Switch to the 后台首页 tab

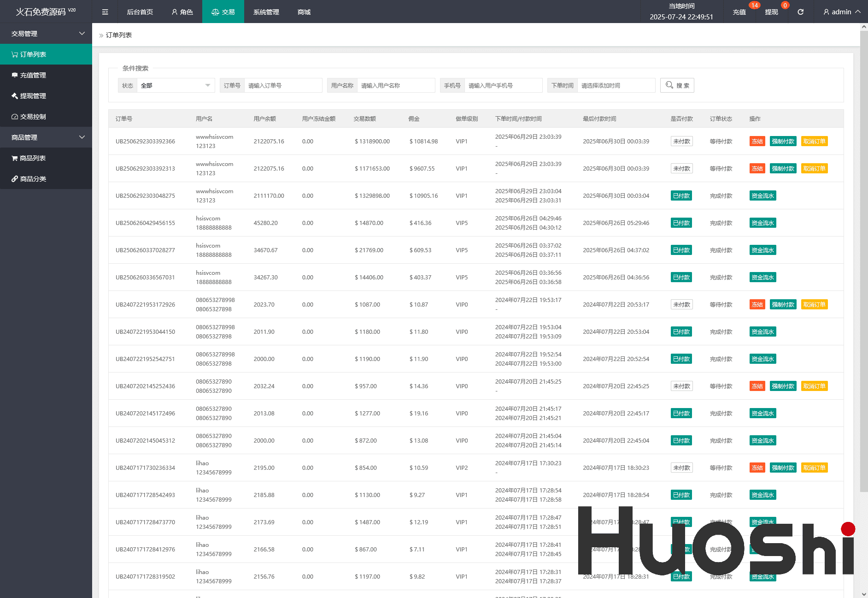pos(140,12)
